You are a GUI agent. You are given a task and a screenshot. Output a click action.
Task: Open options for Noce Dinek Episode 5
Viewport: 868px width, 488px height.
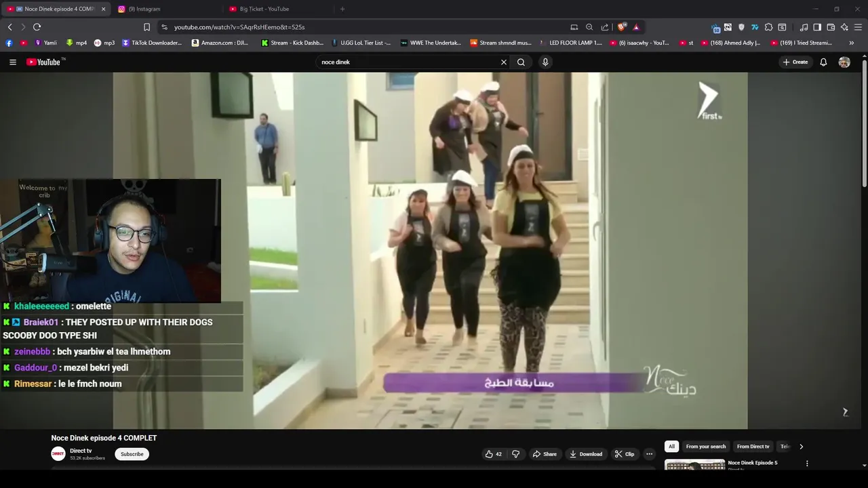point(807,464)
